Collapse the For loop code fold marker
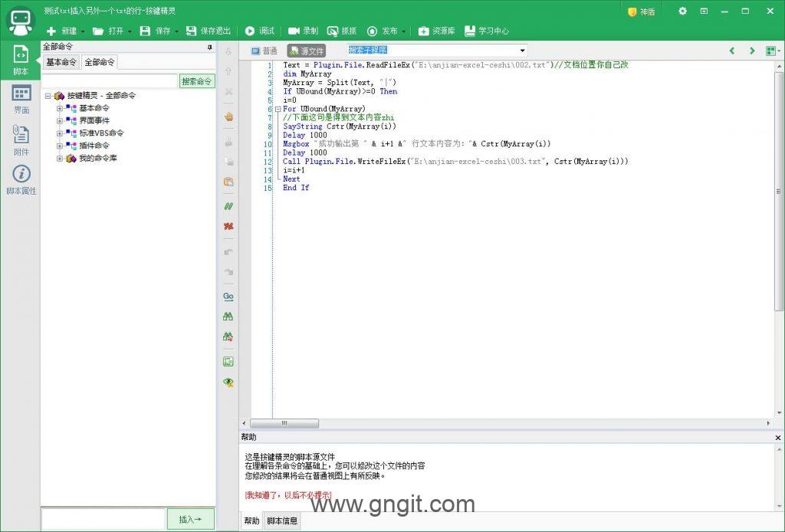The height and width of the screenshot is (532, 785). (x=278, y=109)
